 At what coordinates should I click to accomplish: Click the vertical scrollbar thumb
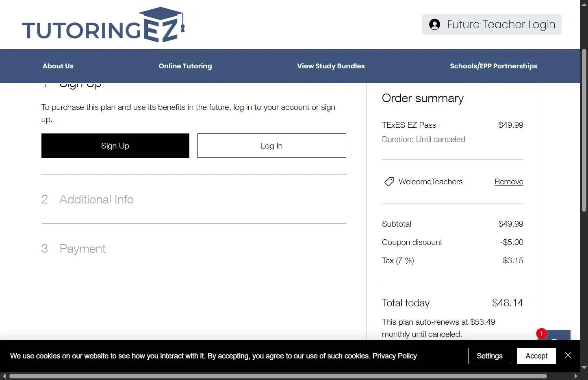tap(584, 130)
